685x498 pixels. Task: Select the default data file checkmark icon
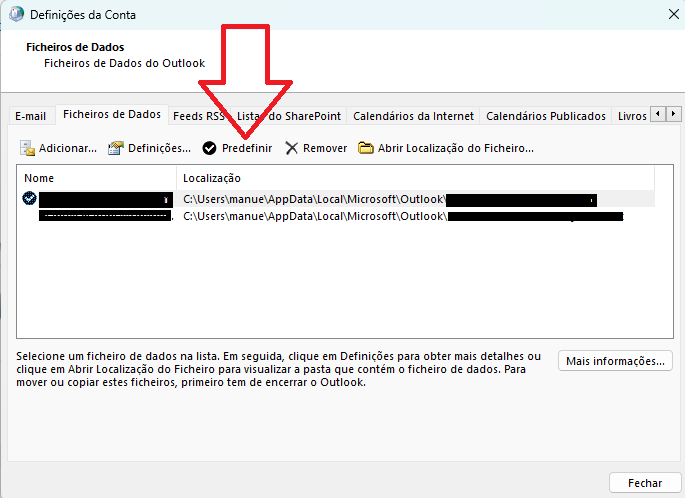[28, 199]
